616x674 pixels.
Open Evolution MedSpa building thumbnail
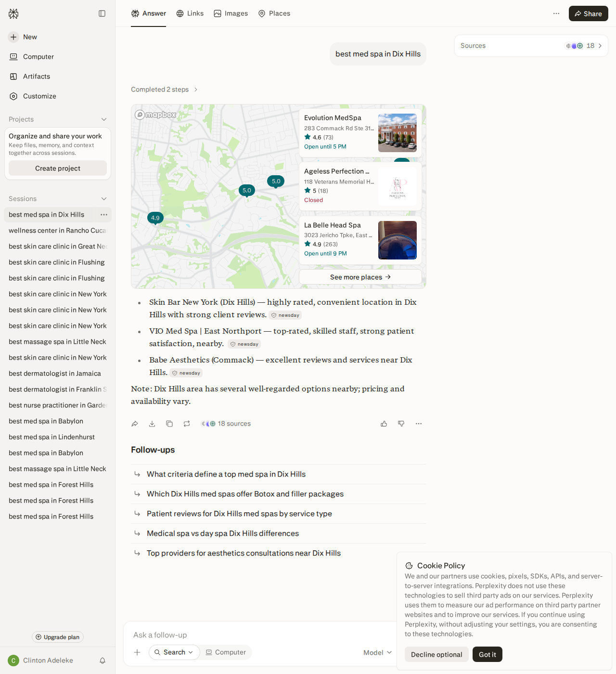pos(398,133)
